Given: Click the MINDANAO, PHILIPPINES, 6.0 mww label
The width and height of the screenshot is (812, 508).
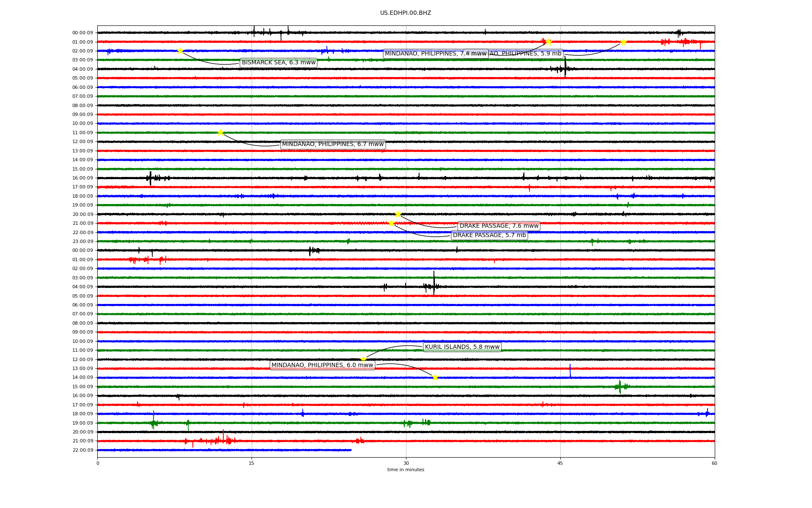Looking at the screenshot, I should point(322,365).
